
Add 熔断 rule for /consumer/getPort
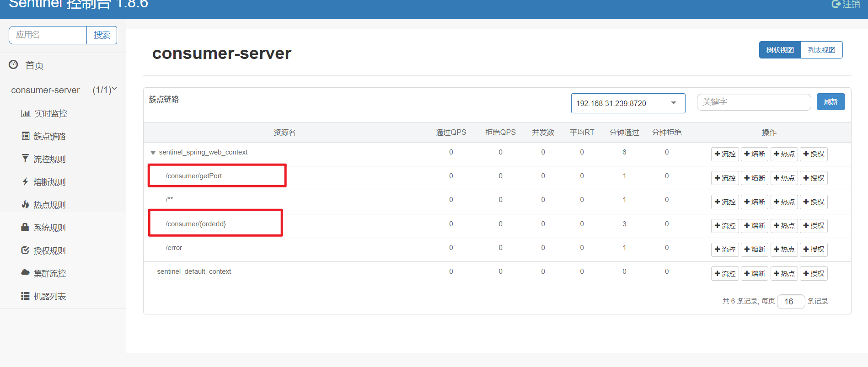coord(755,178)
